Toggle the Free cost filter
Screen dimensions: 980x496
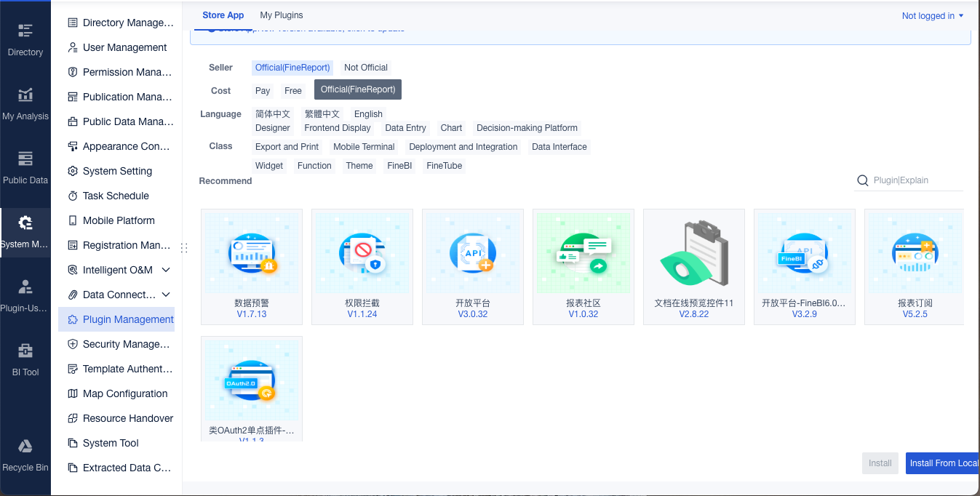293,91
